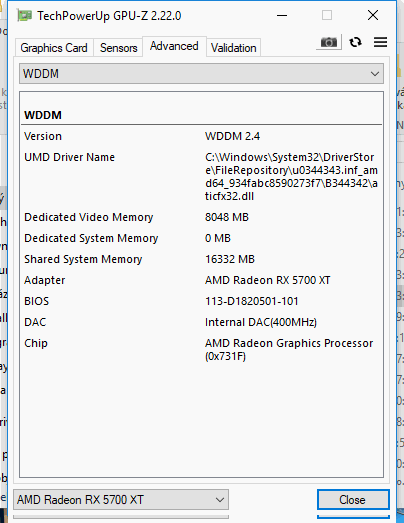
Task: Click the 0 MB dedicated system memory value
Action: [218, 238]
